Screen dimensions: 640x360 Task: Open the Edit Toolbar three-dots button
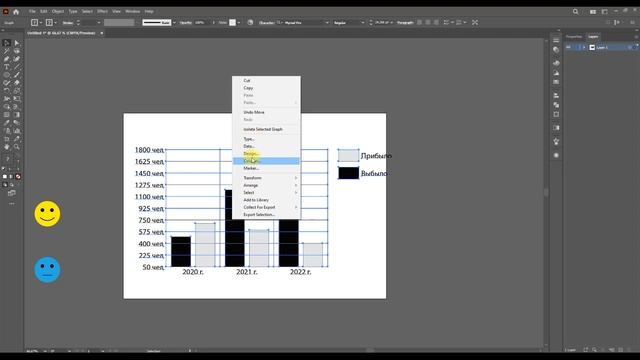coord(11,203)
